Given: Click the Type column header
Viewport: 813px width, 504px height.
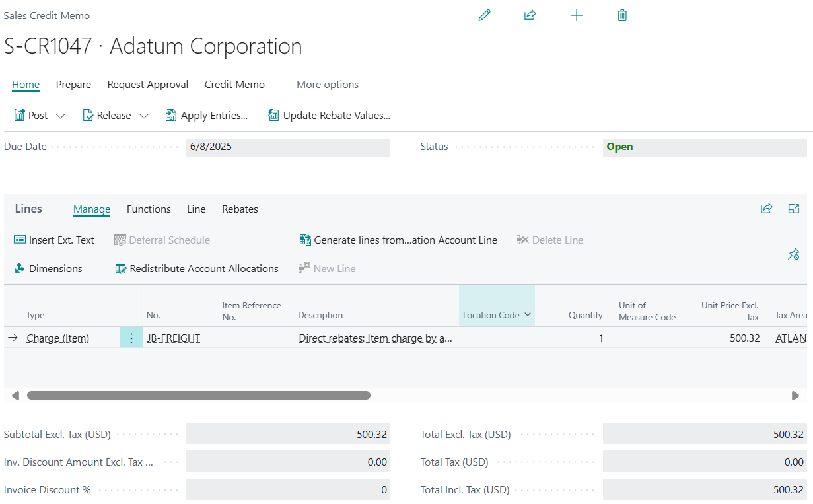Looking at the screenshot, I should [x=35, y=316].
